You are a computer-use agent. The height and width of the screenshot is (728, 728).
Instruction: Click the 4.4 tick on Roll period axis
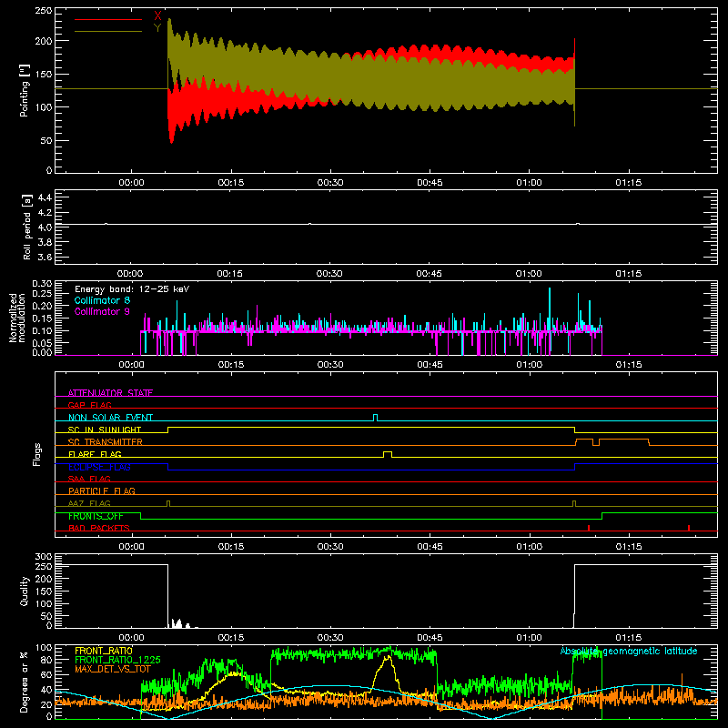pyautogui.click(x=45, y=197)
